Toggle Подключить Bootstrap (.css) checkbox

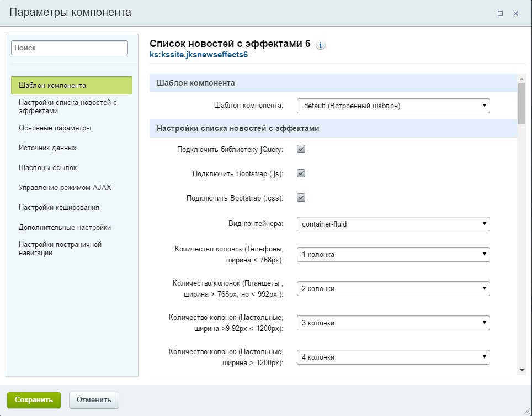301,198
